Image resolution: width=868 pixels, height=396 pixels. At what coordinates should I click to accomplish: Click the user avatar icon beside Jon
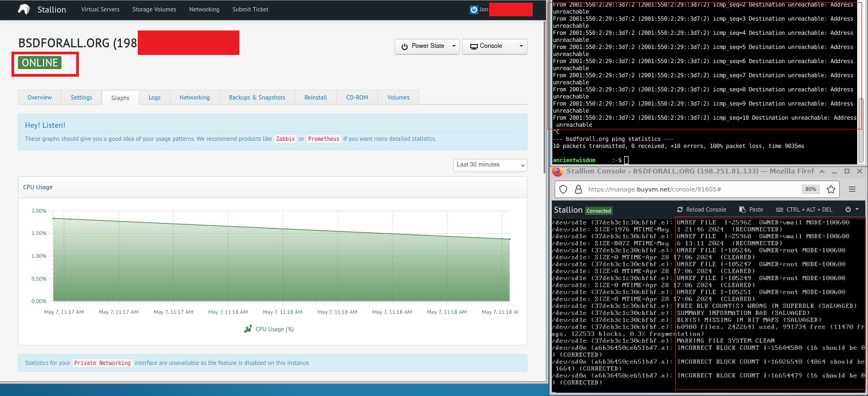[473, 10]
